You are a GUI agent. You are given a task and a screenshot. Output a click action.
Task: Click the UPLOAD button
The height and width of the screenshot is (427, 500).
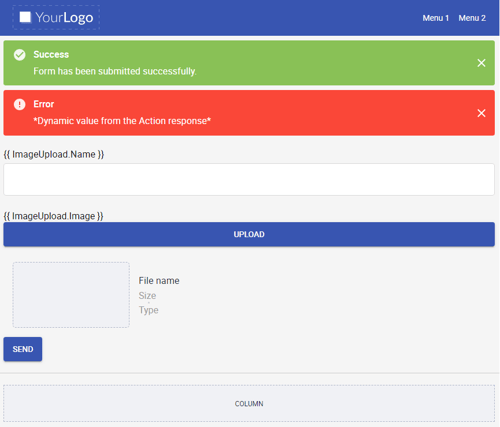pos(249,234)
